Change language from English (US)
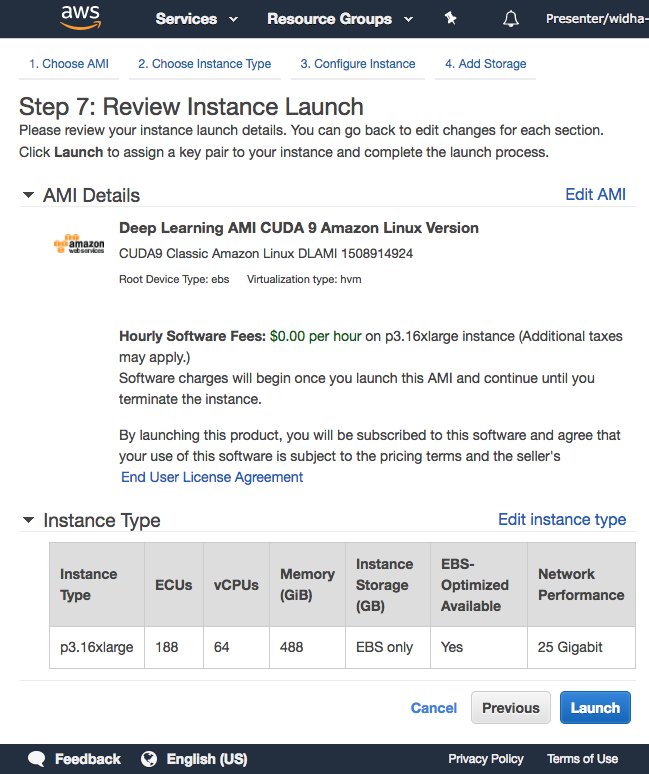 (207, 759)
